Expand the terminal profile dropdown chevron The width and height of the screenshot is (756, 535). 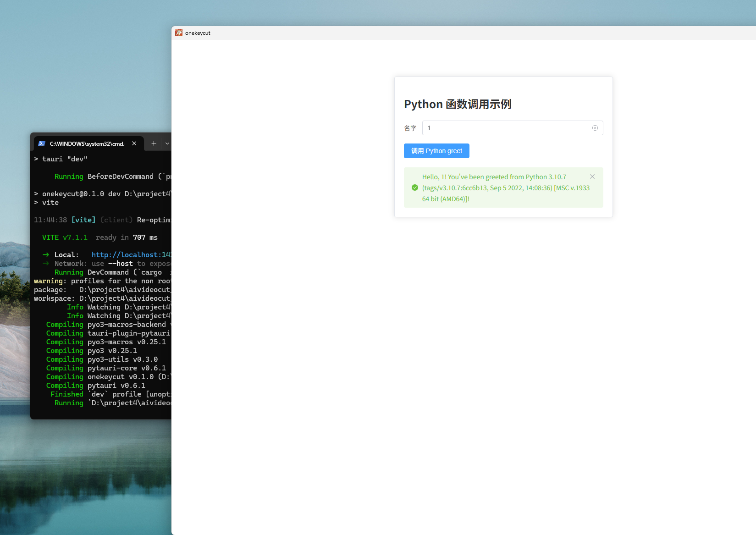pos(167,143)
